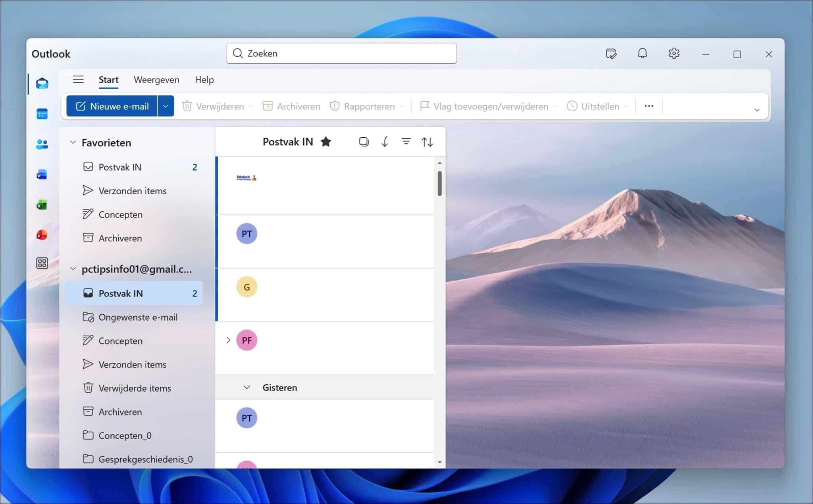Viewport: 813px width, 504px height.
Task: Toggle the hamburger navigation pane button
Action: [x=78, y=79]
